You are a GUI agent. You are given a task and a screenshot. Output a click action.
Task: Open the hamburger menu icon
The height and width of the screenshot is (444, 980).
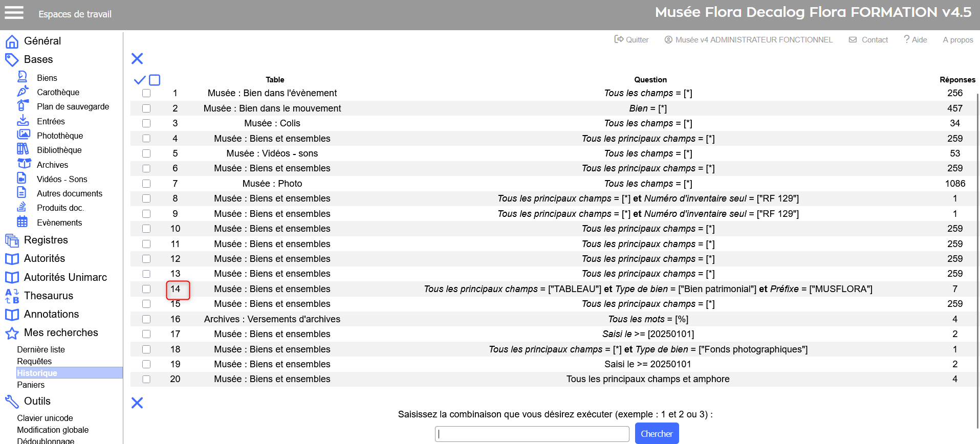[14, 13]
